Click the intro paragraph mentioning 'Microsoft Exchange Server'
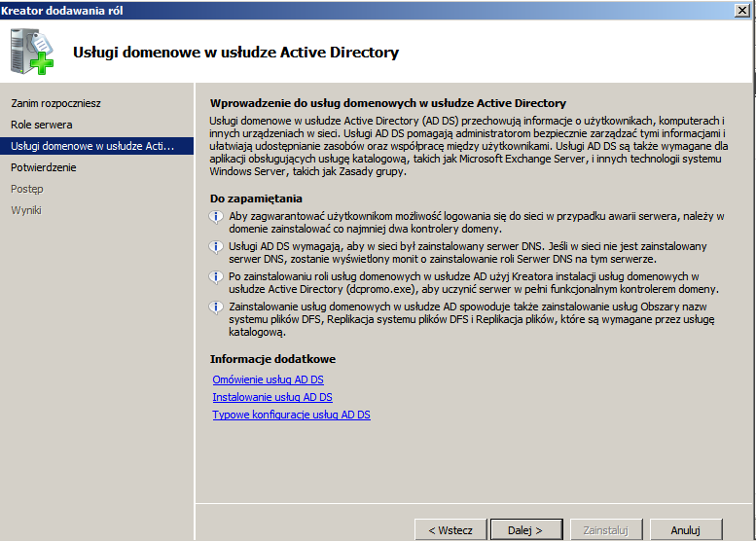Image resolution: width=756 pixels, height=542 pixels. pyautogui.click(x=469, y=146)
